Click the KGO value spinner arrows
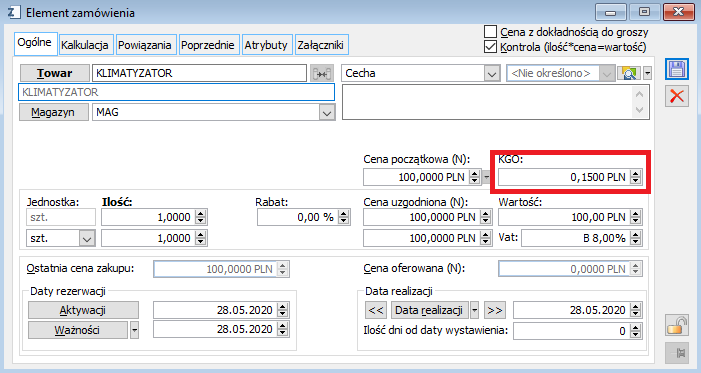The image size is (701, 373). (635, 177)
